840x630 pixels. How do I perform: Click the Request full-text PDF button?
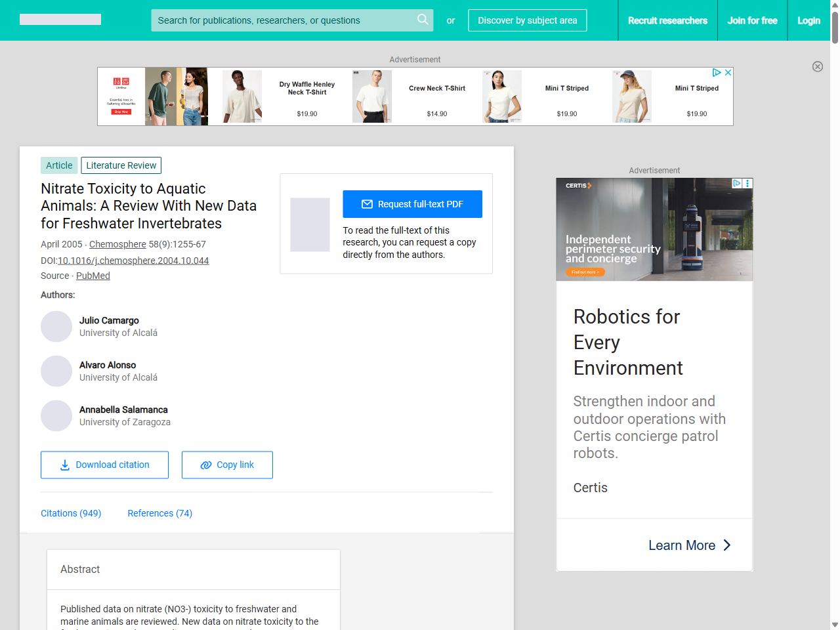click(x=412, y=204)
